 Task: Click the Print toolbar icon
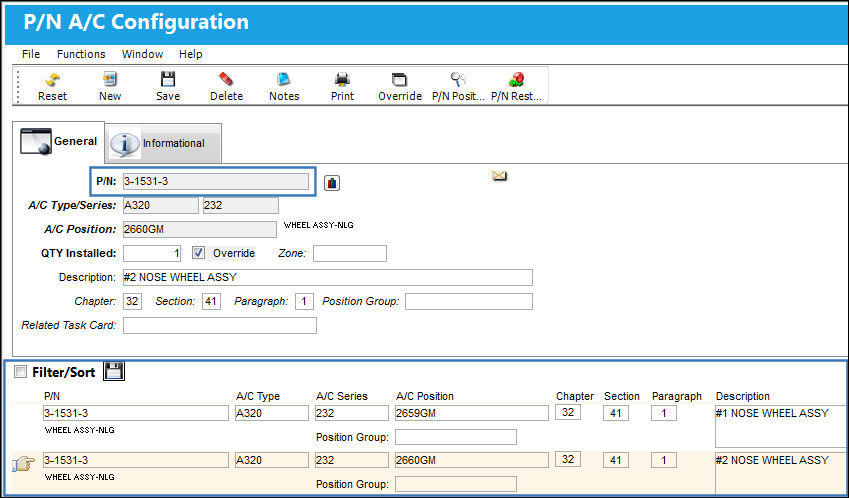(342, 80)
